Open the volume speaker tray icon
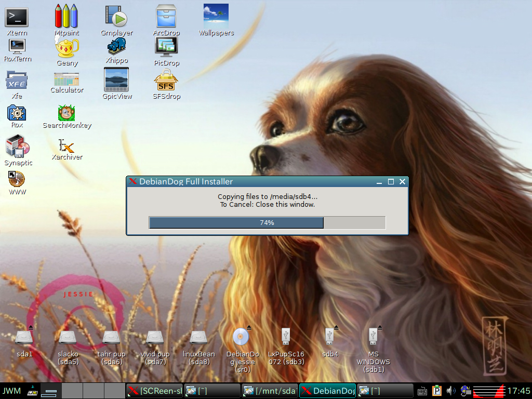Screen dimensions: 532x399 [451, 391]
